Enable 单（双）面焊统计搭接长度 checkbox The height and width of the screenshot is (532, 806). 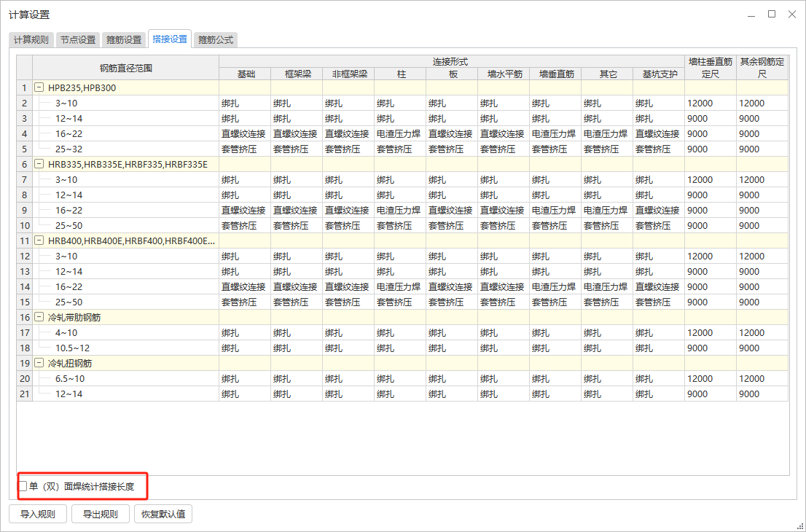pos(23,486)
